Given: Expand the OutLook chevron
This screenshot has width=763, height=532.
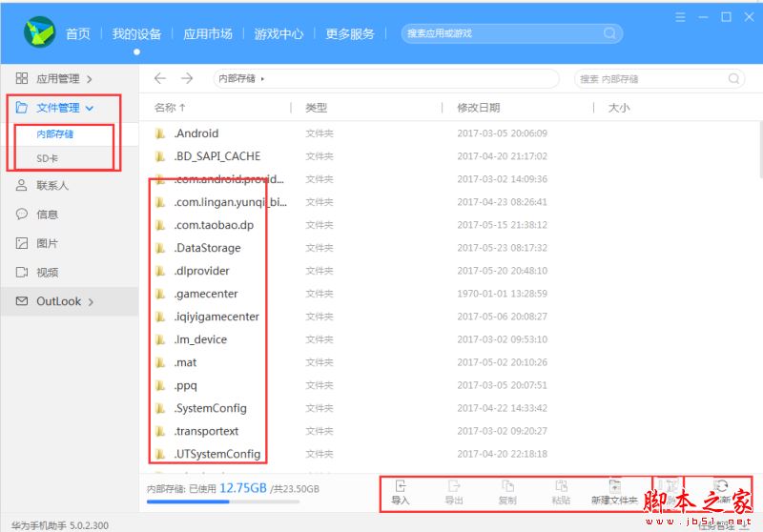Looking at the screenshot, I should tap(91, 302).
